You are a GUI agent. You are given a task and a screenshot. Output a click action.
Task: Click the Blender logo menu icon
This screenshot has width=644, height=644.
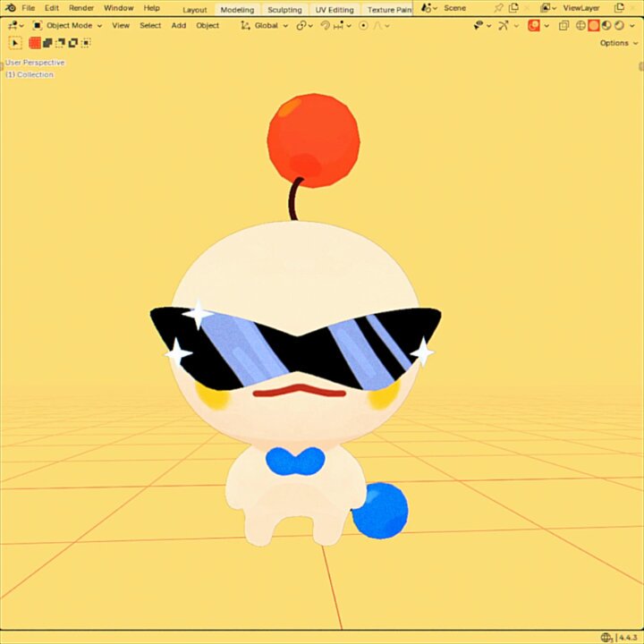point(10,8)
